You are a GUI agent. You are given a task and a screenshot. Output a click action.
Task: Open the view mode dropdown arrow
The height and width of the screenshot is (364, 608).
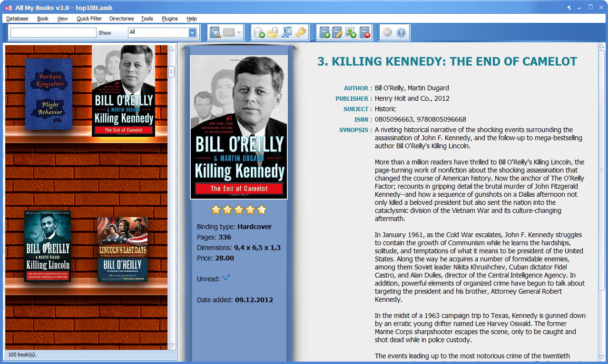239,33
